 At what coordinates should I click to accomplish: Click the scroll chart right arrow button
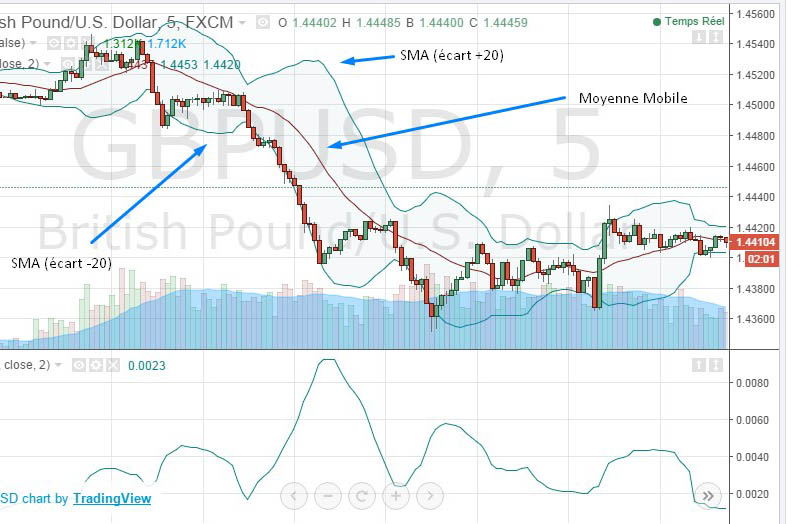coord(430,495)
